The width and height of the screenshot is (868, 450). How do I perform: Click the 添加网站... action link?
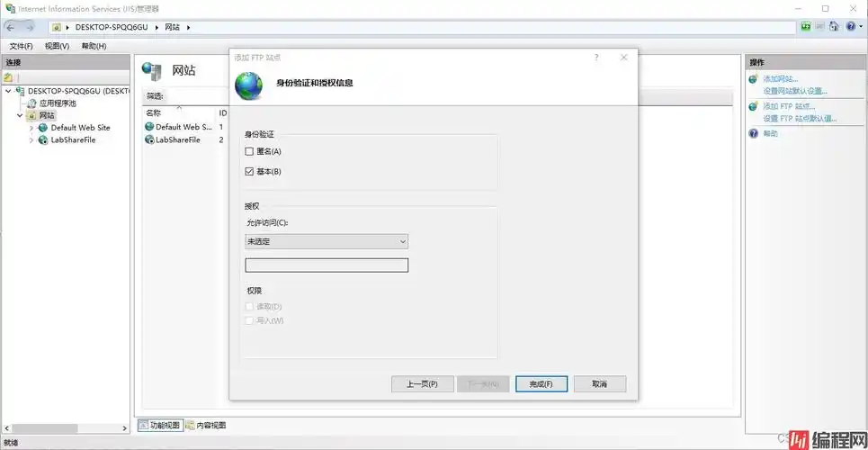[781, 79]
